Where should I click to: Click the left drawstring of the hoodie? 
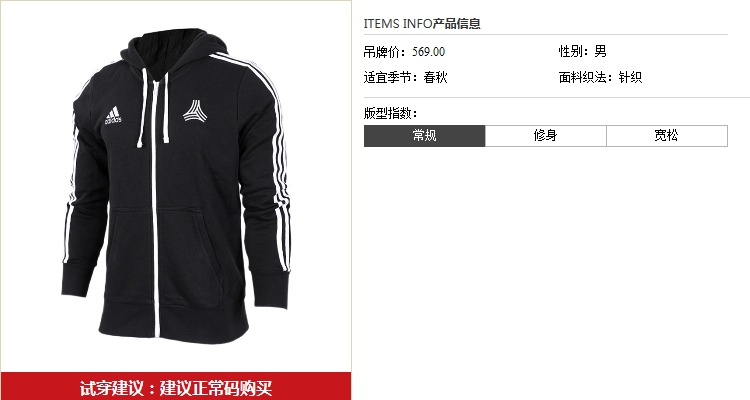click(x=143, y=108)
